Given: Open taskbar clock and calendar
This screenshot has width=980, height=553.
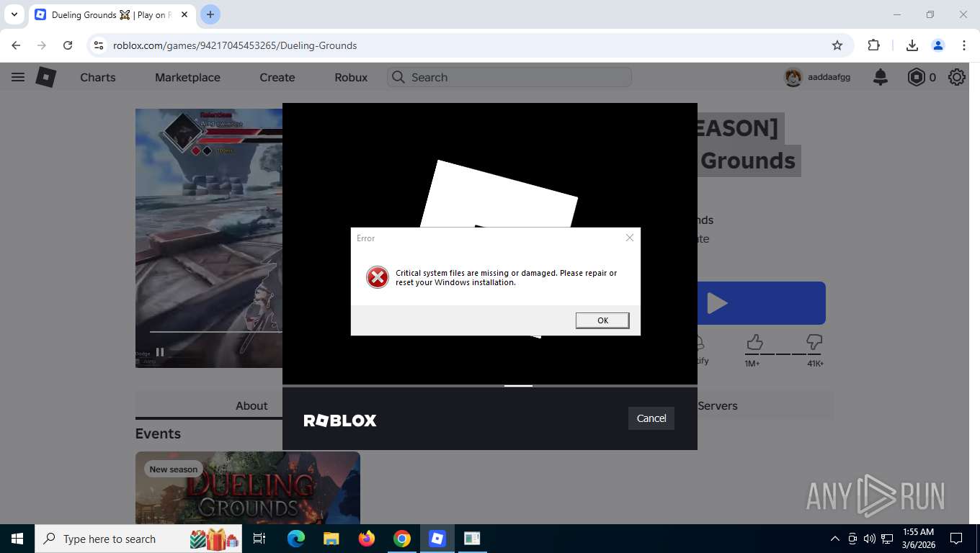Looking at the screenshot, I should point(918,539).
